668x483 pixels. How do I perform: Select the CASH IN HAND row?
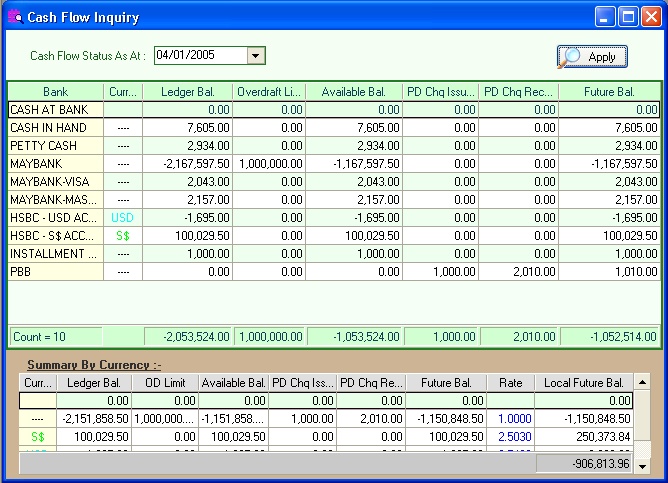coord(334,127)
